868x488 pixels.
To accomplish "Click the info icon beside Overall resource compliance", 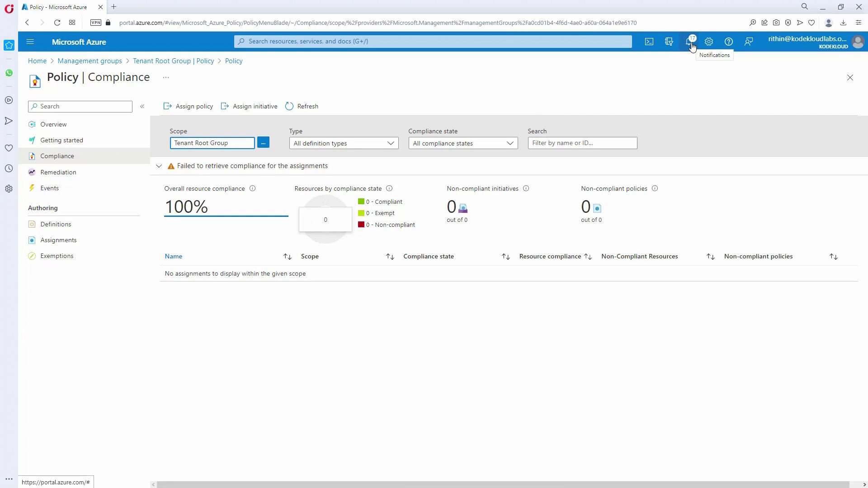I will pyautogui.click(x=253, y=188).
